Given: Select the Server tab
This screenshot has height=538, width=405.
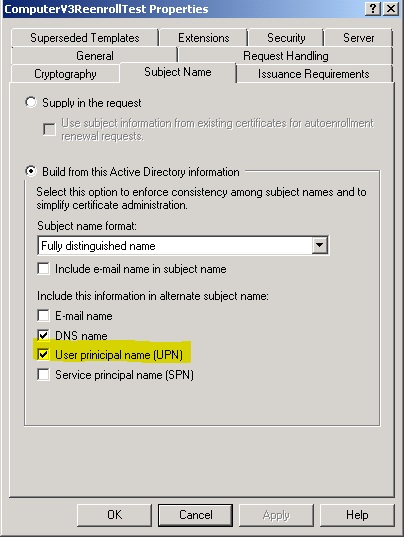Looking at the screenshot, I should click(x=358, y=38).
